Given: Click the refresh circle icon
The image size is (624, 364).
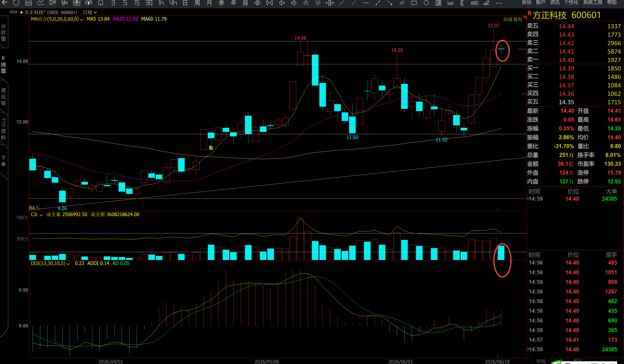Looking at the screenshot, I should tap(16, 3).
